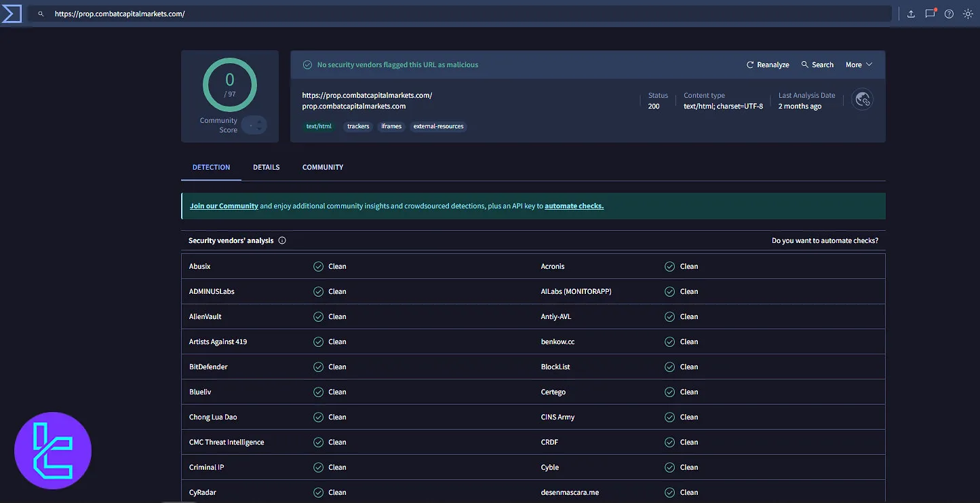Viewport: 980px width, 503px height.
Task: Click the VirusTotal logo in the corner
Action: point(12,13)
